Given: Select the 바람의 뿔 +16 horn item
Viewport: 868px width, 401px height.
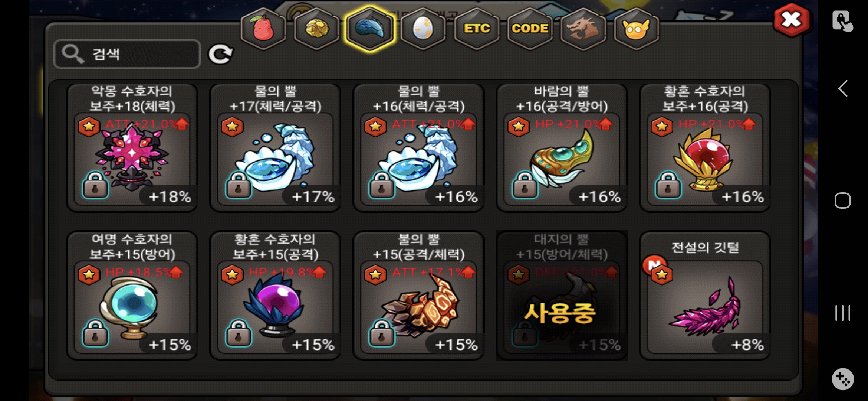Looking at the screenshot, I should pyautogui.click(x=562, y=148).
